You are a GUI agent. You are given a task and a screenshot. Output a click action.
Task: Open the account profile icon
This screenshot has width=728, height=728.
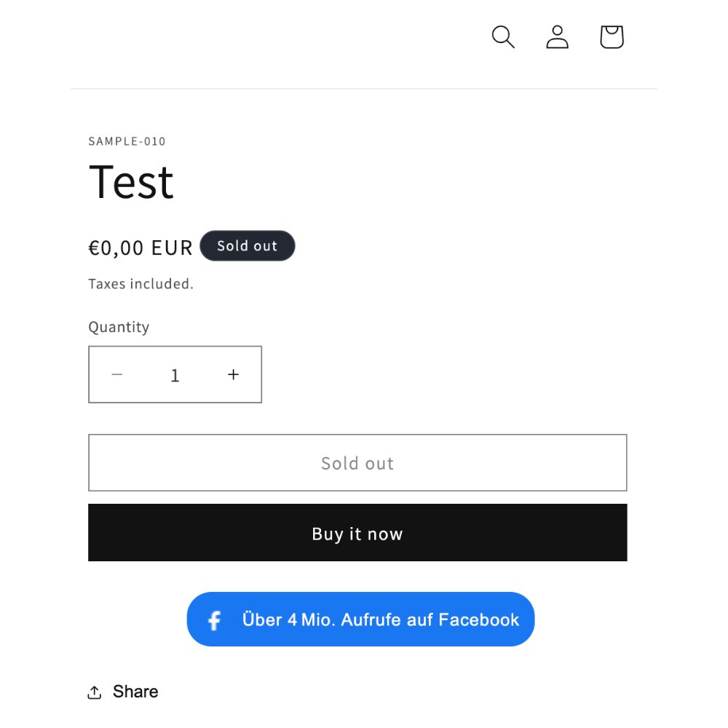(557, 36)
